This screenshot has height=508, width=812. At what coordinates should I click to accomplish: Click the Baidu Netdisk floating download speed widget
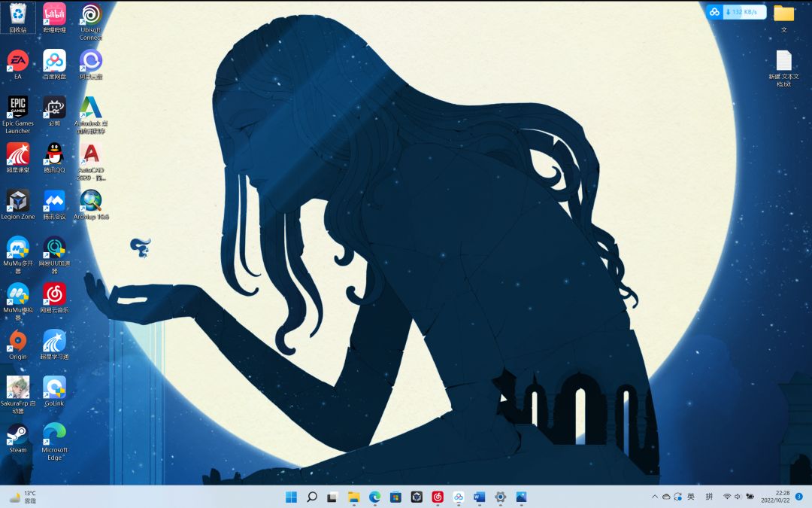(x=736, y=11)
